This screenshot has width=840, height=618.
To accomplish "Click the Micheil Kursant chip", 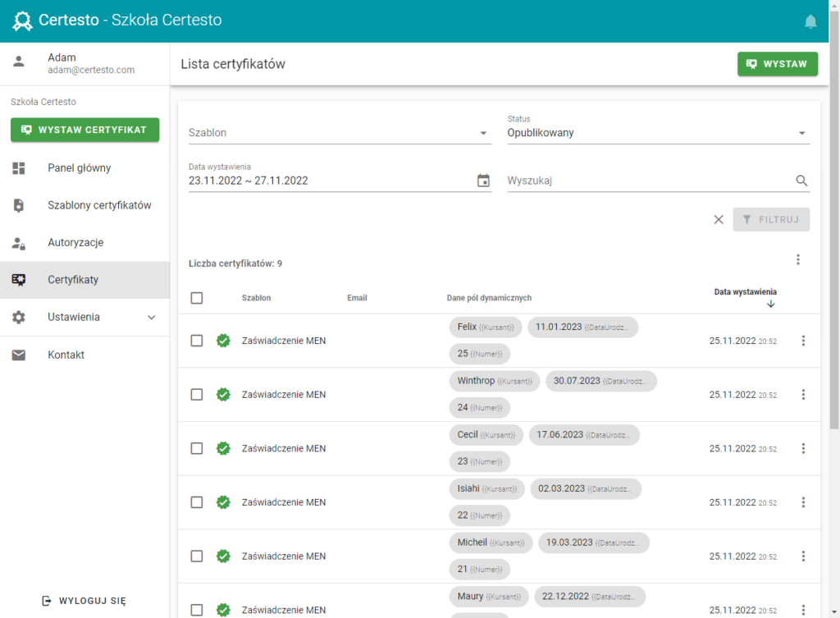I will 491,543.
